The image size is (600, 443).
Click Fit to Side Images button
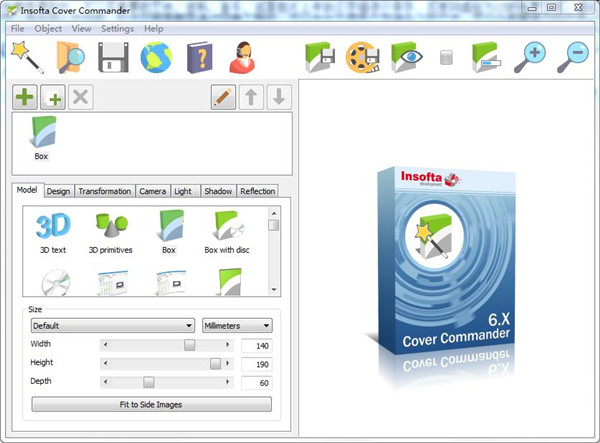(x=151, y=404)
